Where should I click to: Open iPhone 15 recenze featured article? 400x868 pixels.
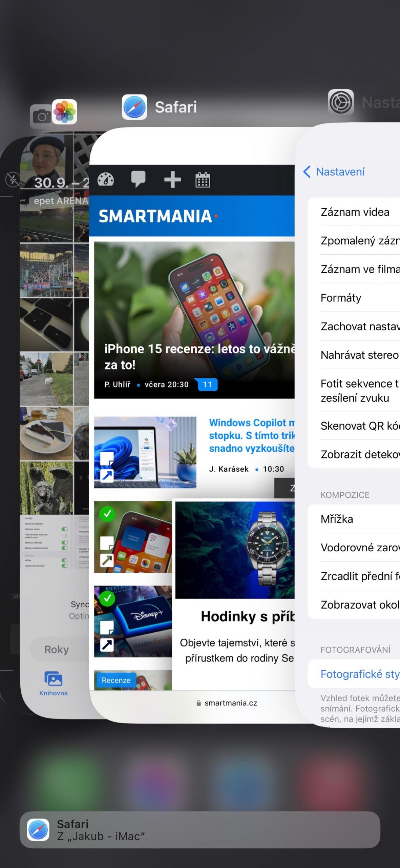tap(194, 320)
